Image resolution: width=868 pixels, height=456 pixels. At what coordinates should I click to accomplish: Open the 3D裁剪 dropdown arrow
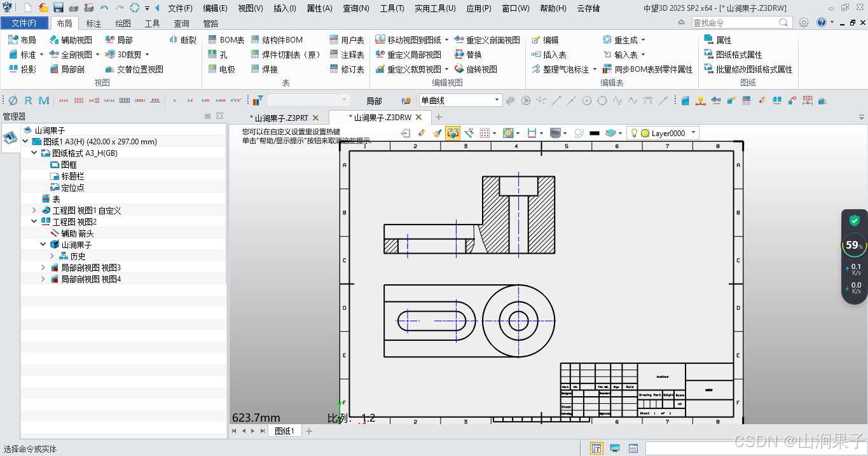point(147,55)
